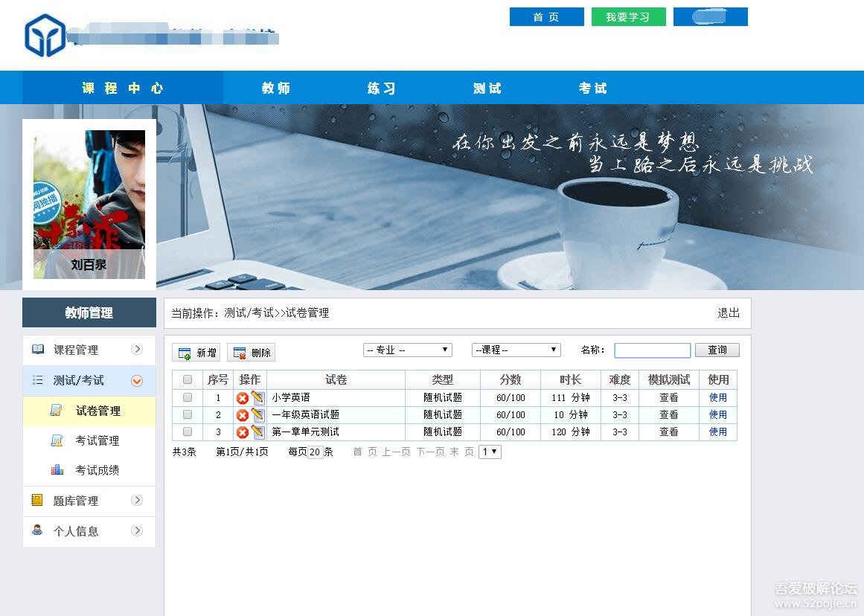This screenshot has width=864, height=616.
Task: Toggle the select-all checkbox in the table header
Action: tap(188, 379)
